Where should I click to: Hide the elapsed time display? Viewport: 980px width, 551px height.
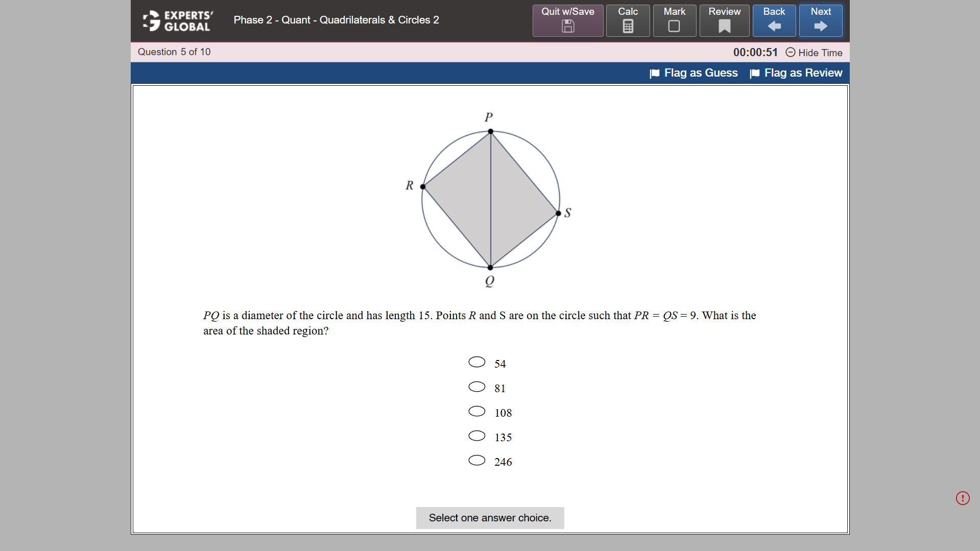coord(814,53)
